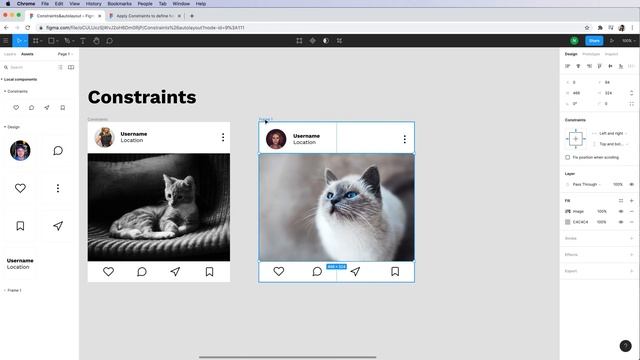Collapse the Constraints assets group
Image resolution: width=640 pixels, height=360 pixels.
tap(16, 91)
